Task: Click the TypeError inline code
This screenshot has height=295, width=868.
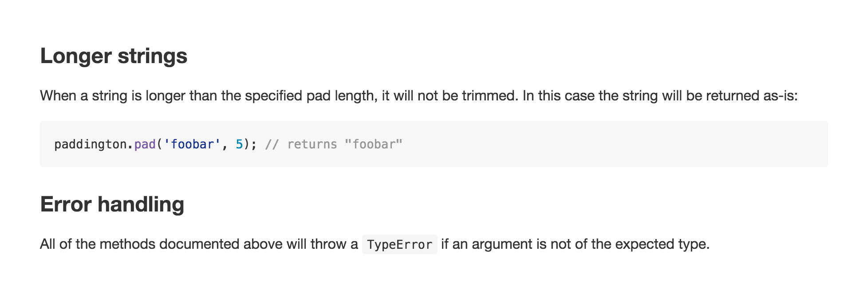Action: click(x=399, y=244)
